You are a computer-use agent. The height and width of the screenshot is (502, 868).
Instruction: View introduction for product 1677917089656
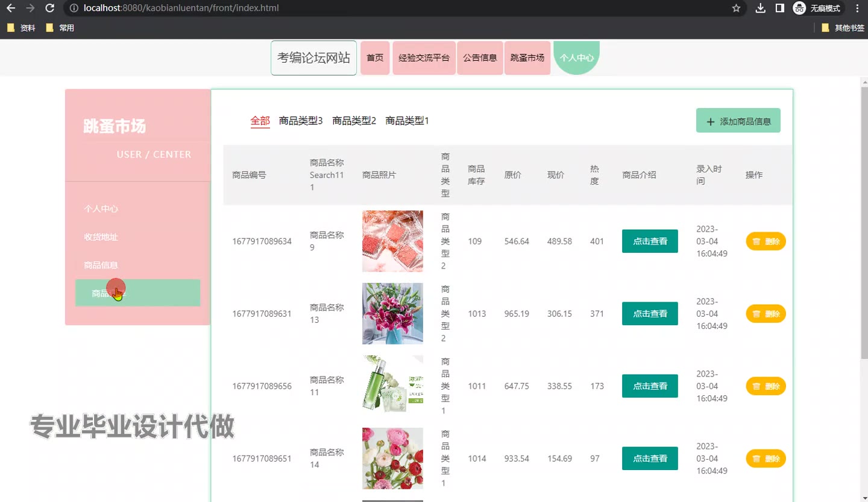coord(650,386)
